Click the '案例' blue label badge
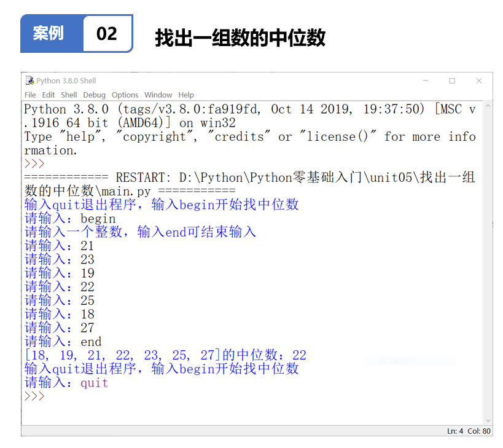 pyautogui.click(x=49, y=33)
